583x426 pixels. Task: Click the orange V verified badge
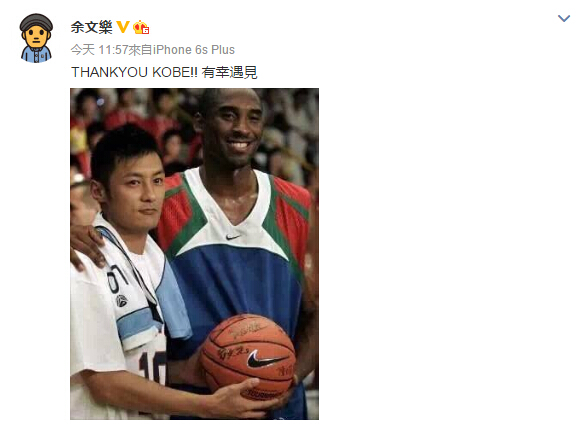click(123, 27)
